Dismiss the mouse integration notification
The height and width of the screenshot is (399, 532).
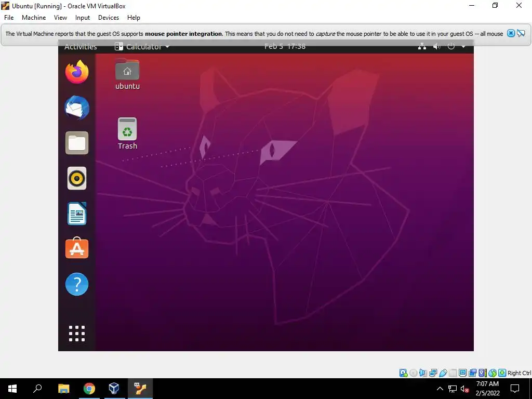tap(511, 33)
